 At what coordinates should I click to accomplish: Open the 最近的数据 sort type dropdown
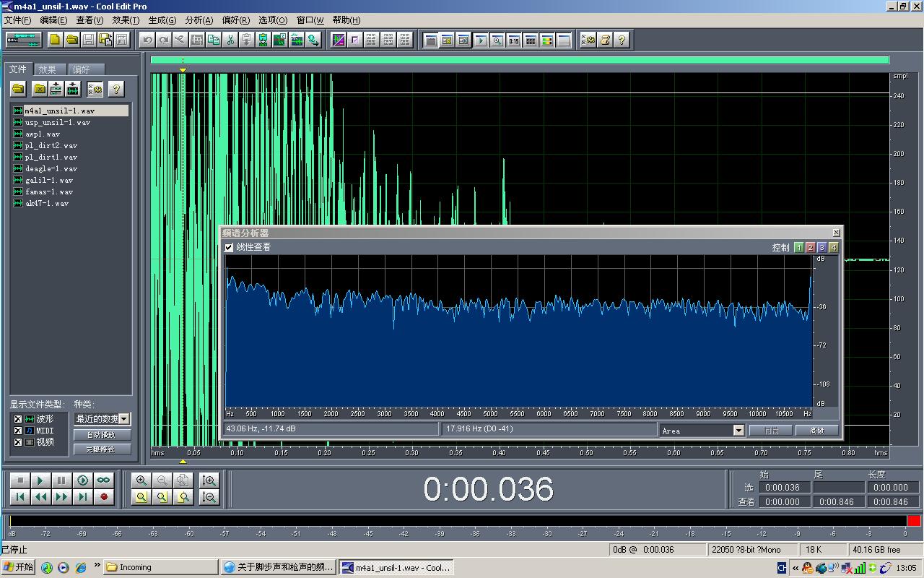coord(124,419)
